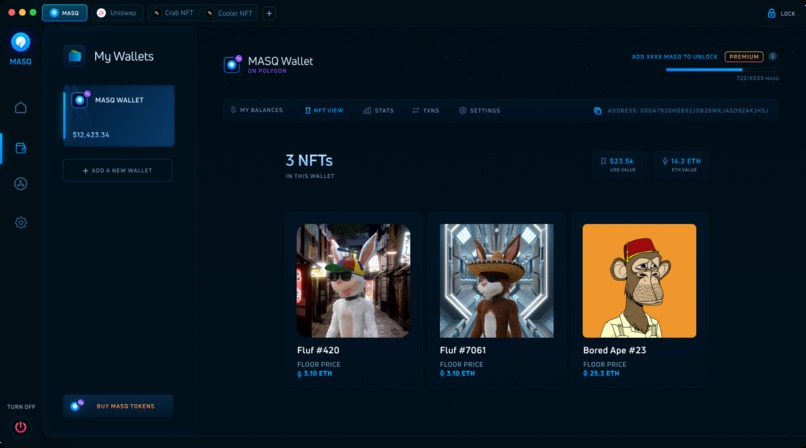
Task: Click the MASQ logo in sidebar
Action: (x=21, y=42)
